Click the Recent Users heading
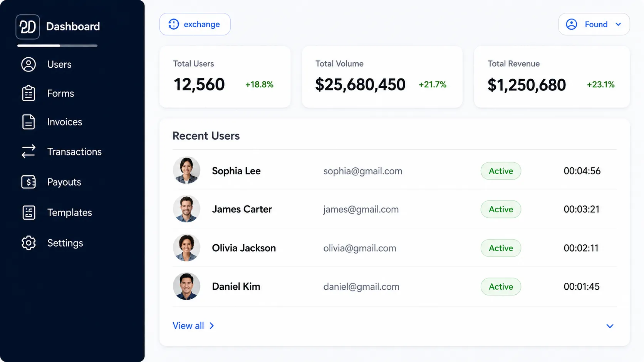Image resolution: width=644 pixels, height=362 pixels. (206, 136)
